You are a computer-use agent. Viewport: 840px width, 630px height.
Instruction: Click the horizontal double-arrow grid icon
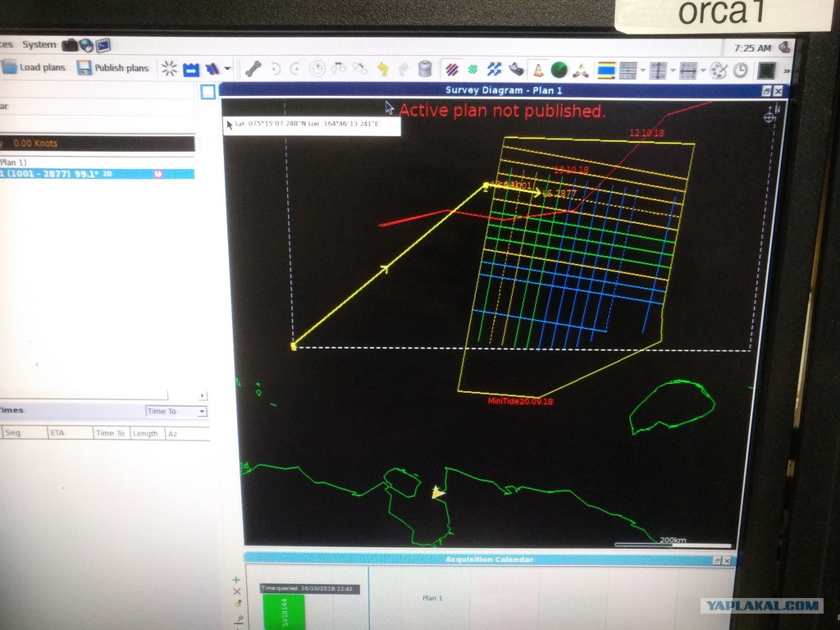point(688,71)
